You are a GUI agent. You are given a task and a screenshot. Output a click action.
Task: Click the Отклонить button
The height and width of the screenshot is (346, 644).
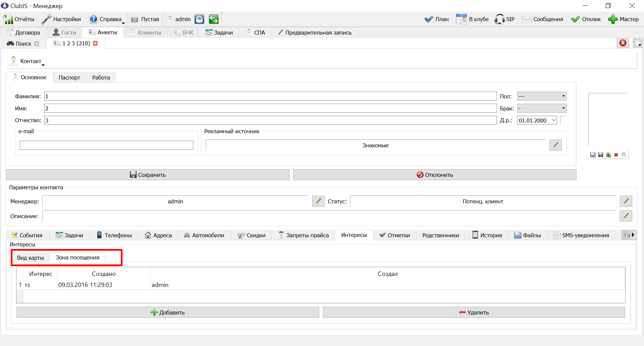click(435, 175)
